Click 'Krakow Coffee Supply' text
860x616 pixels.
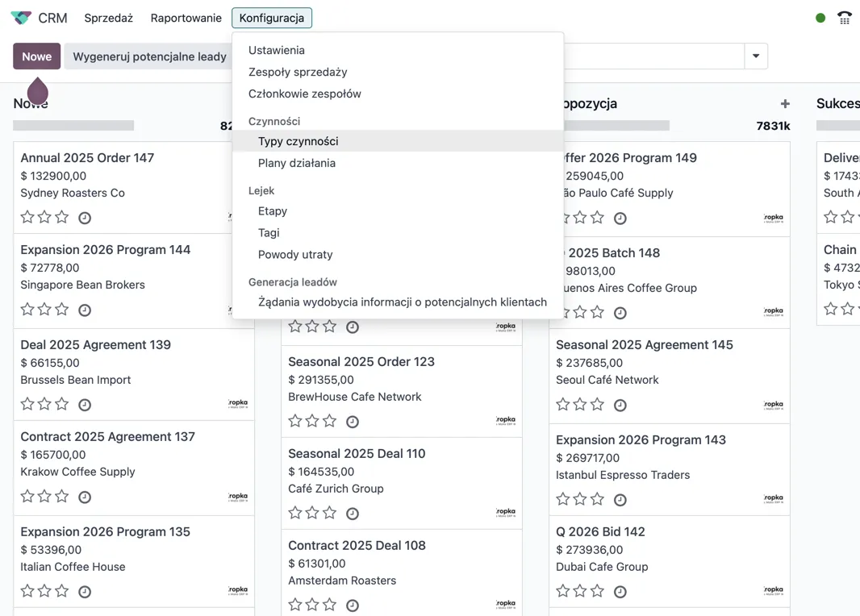click(77, 472)
